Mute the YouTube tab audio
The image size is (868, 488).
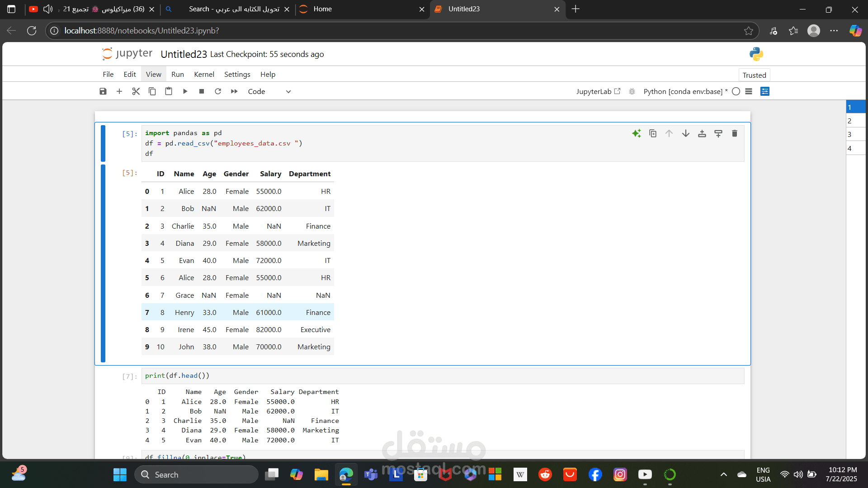pos(47,9)
